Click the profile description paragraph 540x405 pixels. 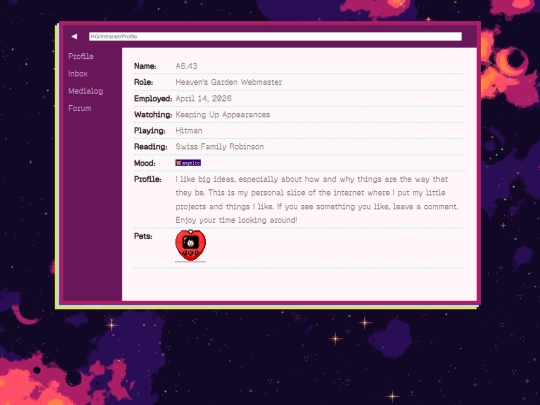[317, 200]
